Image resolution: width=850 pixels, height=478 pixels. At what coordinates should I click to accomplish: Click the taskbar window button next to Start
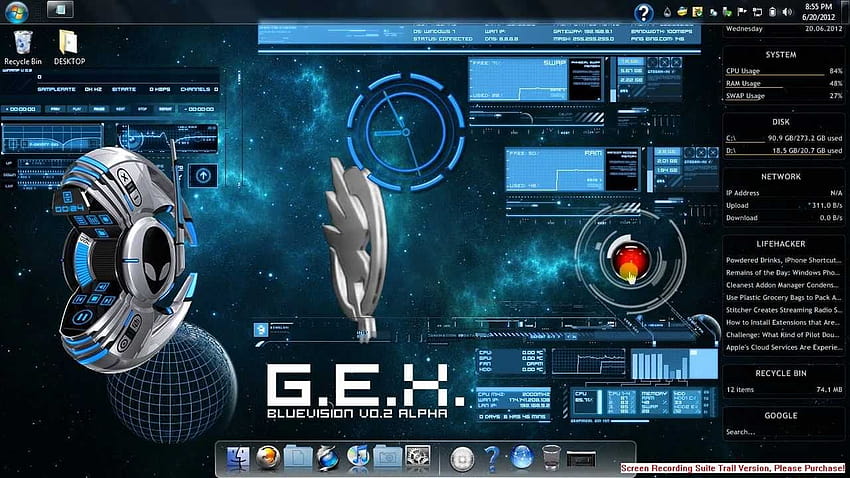[x=60, y=9]
